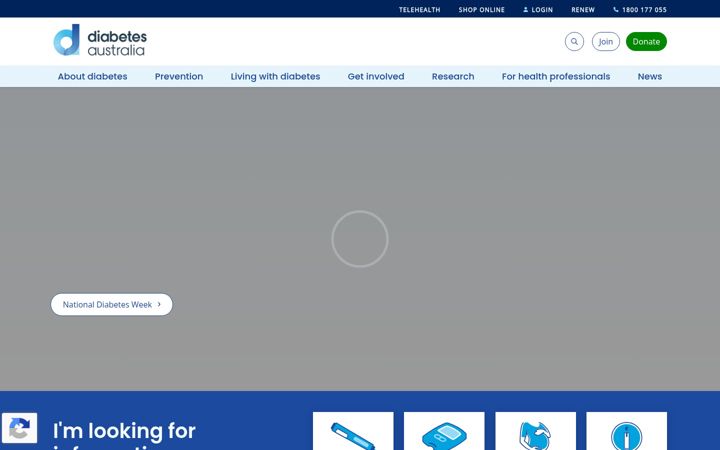This screenshot has width=720, height=450.
Task: Click the Join button
Action: [x=606, y=41]
